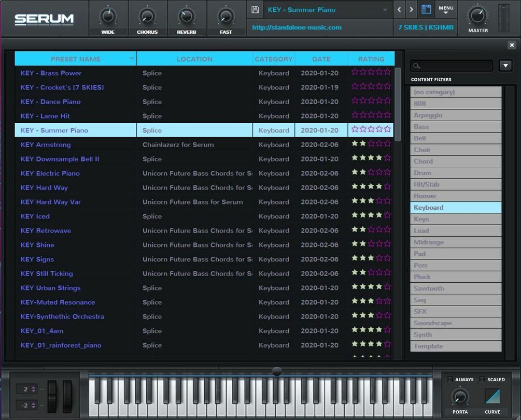Filter presets by Choir category
The image size is (521, 420).
point(456,150)
